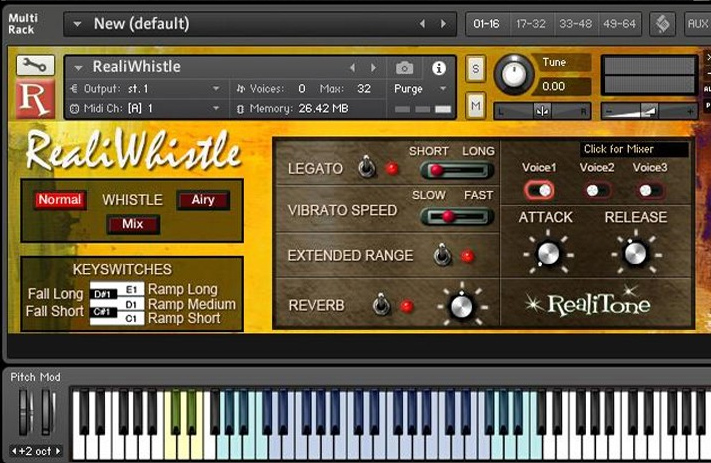Select the Mix whistle mode
Screen dimensions: 711x463
click(x=133, y=224)
